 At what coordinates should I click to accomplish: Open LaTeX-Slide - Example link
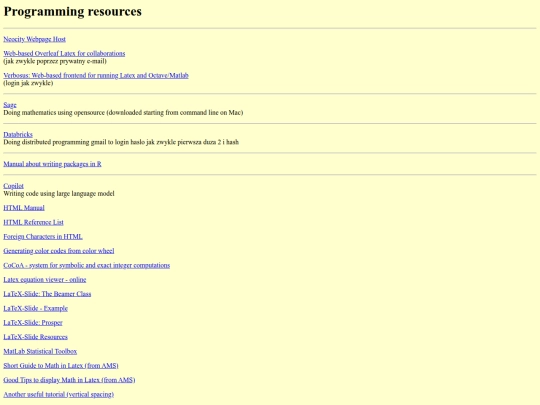click(35, 309)
